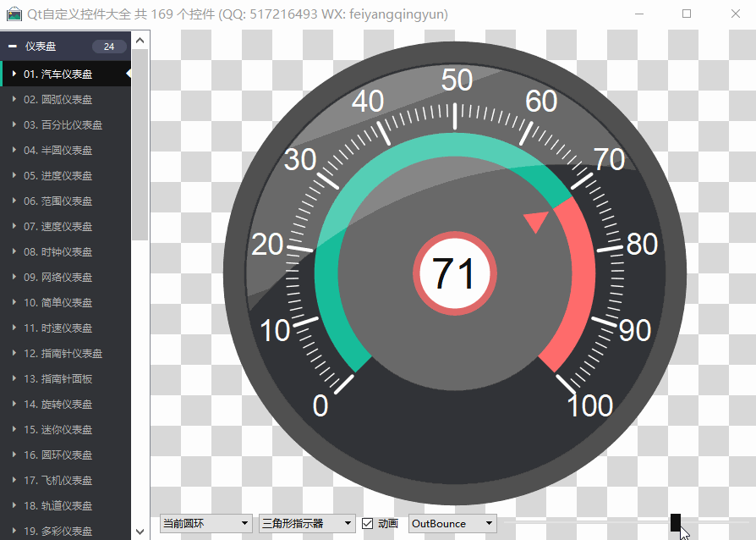Open 19. 多彩仪表盘 item

coord(66,531)
